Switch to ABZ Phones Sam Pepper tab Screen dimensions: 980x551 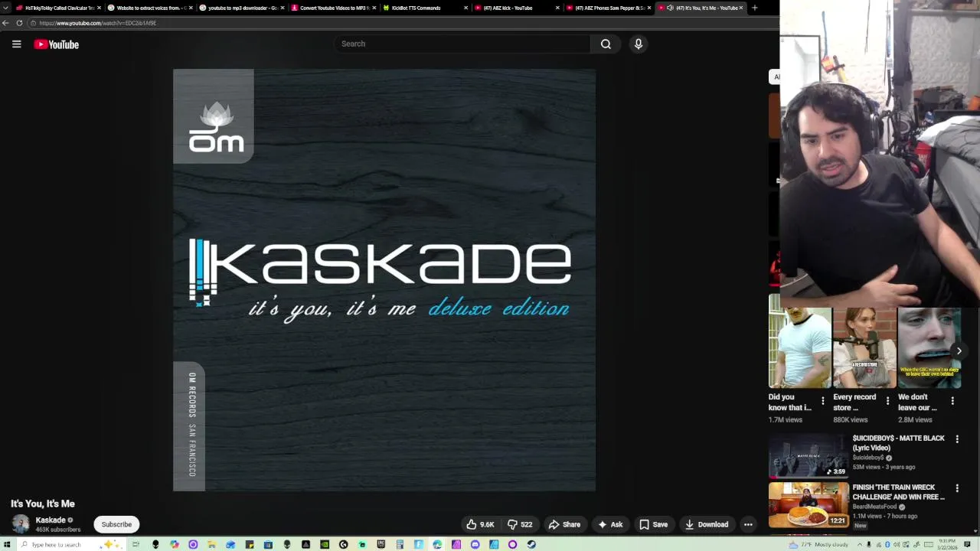[609, 8]
